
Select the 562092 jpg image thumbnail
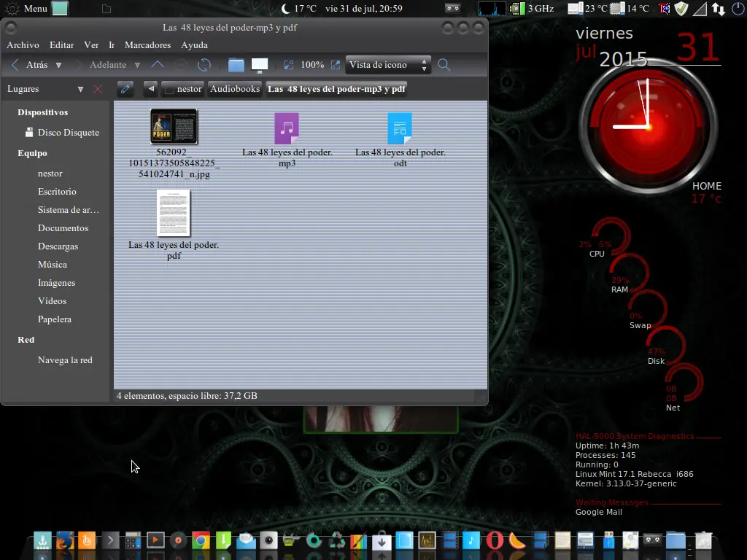click(x=174, y=127)
